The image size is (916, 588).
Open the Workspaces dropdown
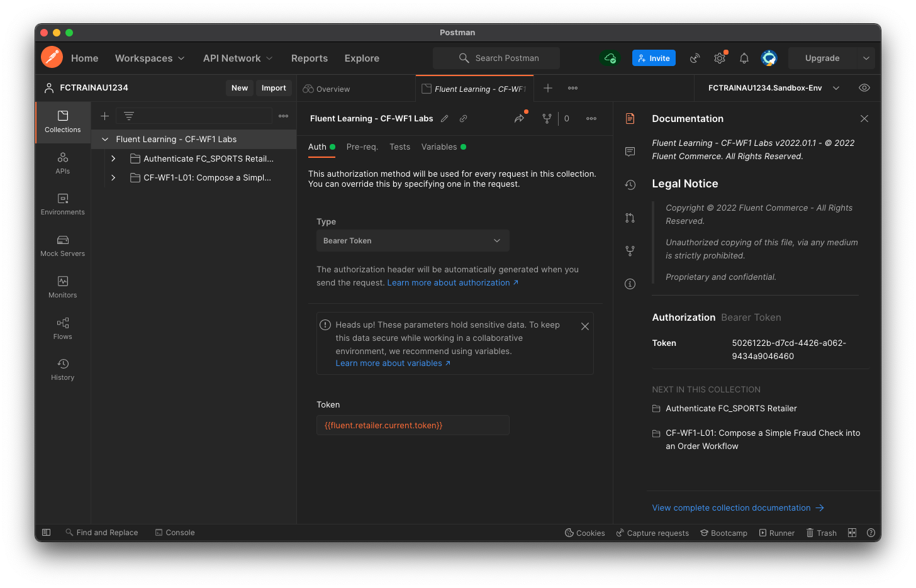coord(150,58)
